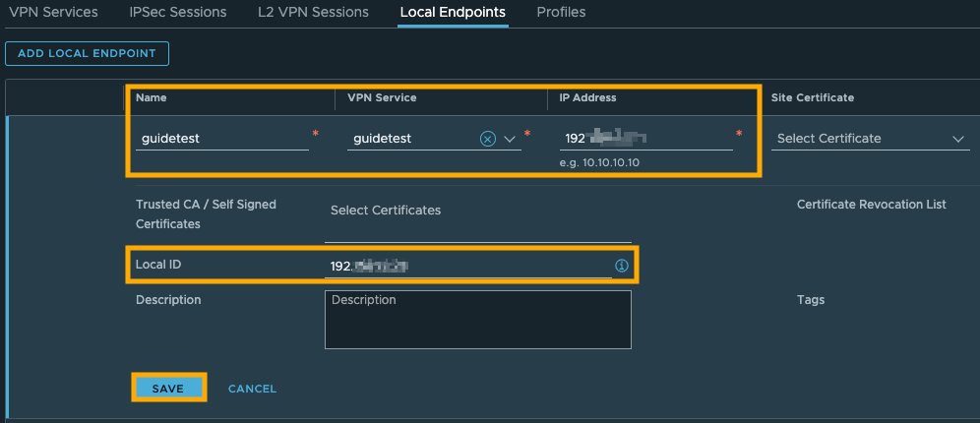The height and width of the screenshot is (423, 980).
Task: Clear the selected VPN Service value
Action: (487, 139)
